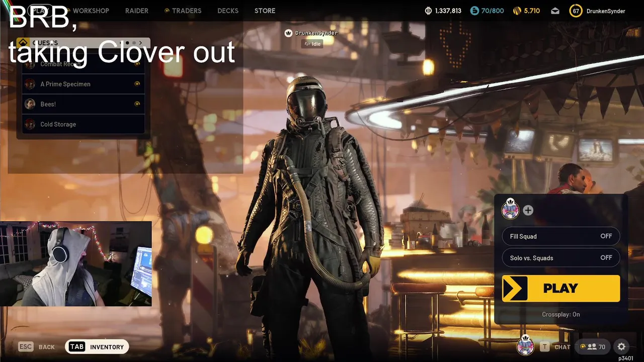Click the player avatar beside the Chat button

click(525, 345)
